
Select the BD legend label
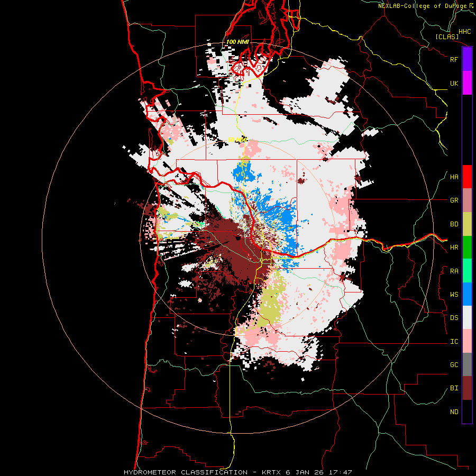click(x=454, y=224)
